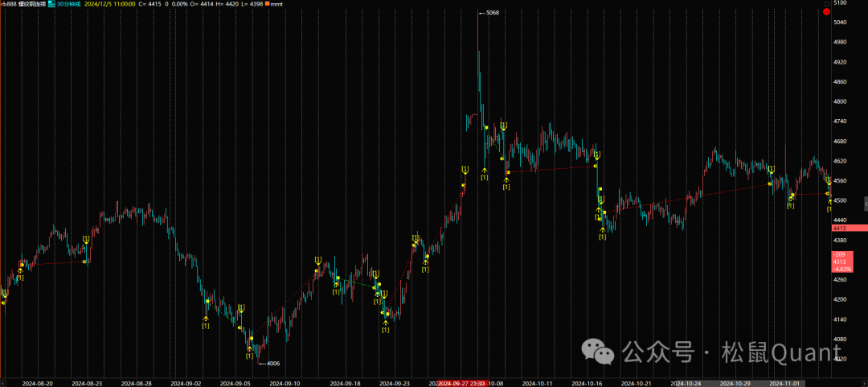Click the 5068 high price label
This screenshot has width=868, height=387.
pos(492,13)
